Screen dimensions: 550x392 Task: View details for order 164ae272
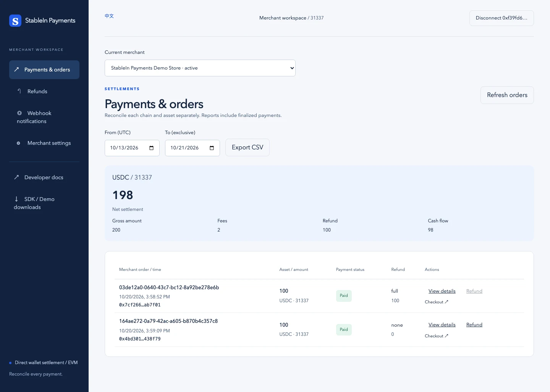point(442,325)
